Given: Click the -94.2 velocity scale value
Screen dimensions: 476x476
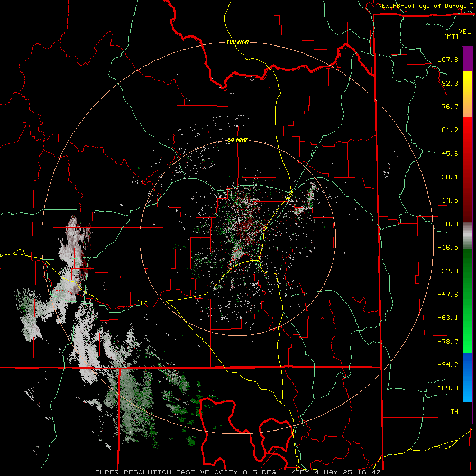Looking at the screenshot, I should tap(448, 365).
